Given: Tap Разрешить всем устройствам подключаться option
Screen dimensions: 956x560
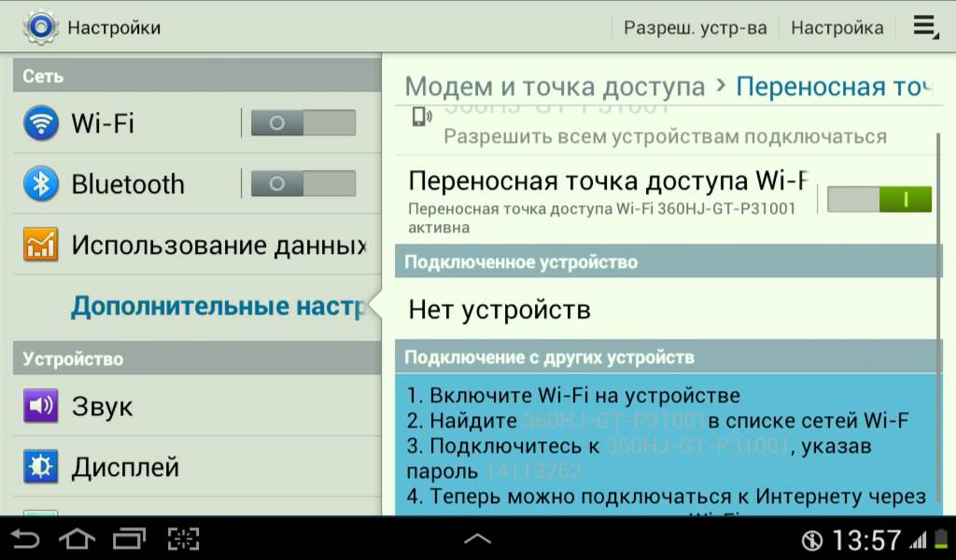Looking at the screenshot, I should pyautogui.click(x=665, y=136).
